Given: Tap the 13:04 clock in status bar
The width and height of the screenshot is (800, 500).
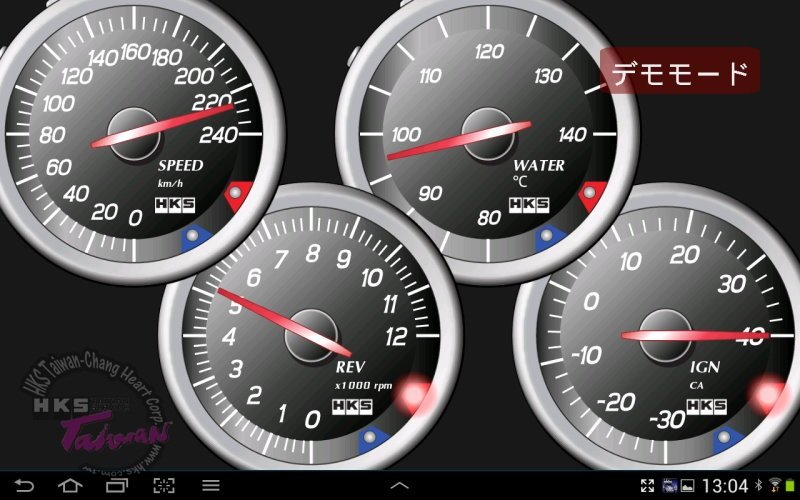Looking at the screenshot, I should 724,485.
